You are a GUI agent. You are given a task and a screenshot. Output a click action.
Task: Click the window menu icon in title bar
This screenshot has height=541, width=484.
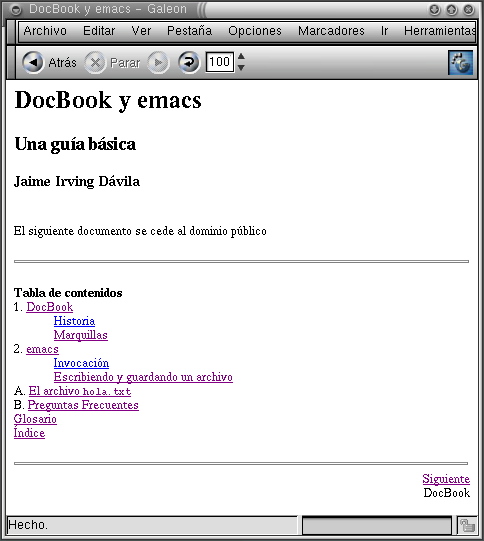click(x=16, y=10)
